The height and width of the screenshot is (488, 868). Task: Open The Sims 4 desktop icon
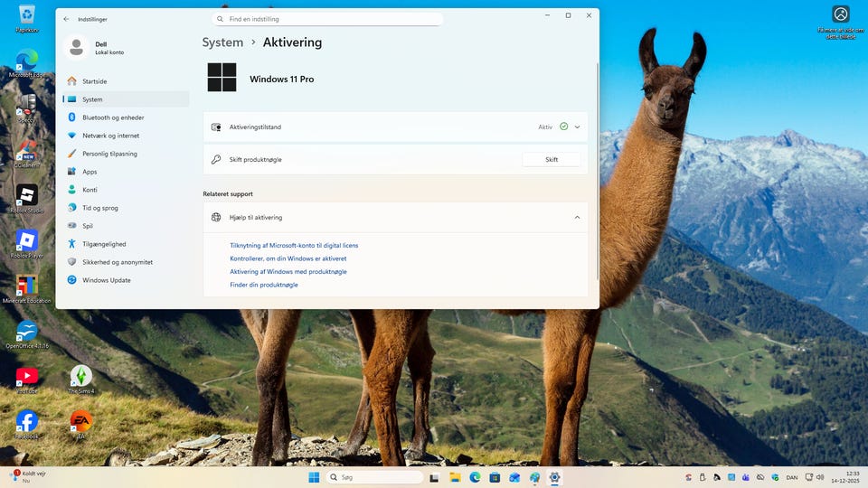point(81,376)
